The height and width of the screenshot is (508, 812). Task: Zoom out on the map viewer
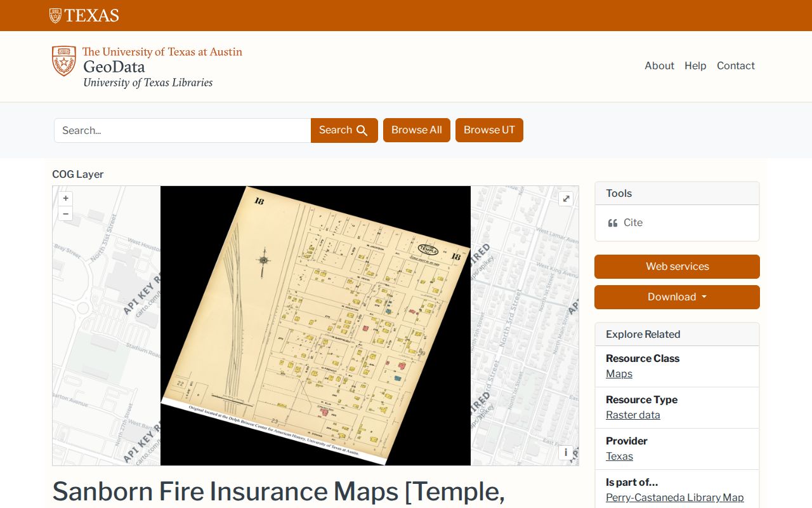[x=65, y=213]
